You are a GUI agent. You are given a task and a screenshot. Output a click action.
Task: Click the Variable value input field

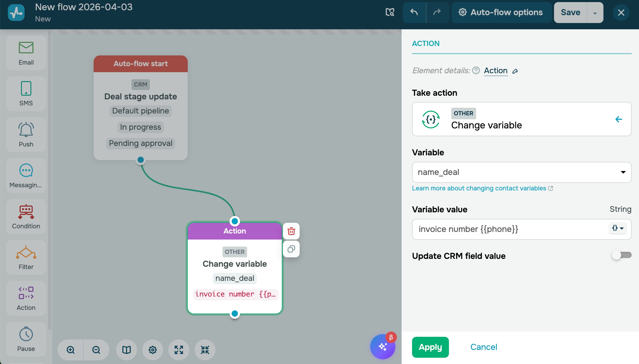510,229
